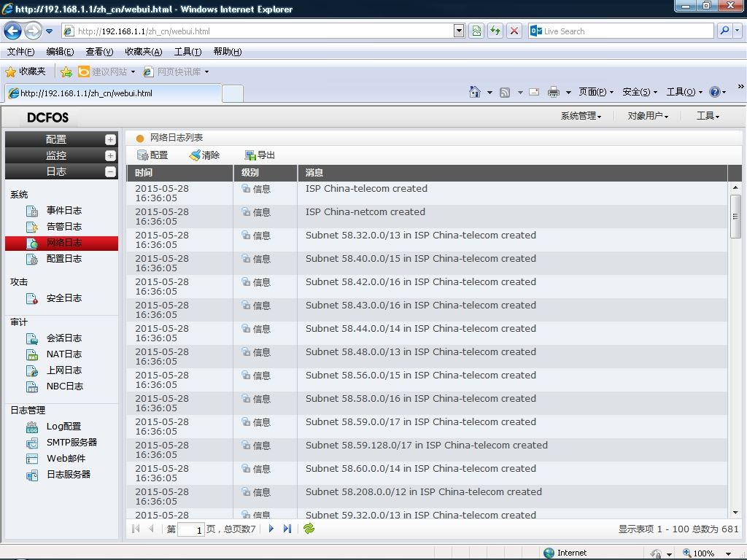Open the recent pages dropdown arrow

(x=49, y=31)
